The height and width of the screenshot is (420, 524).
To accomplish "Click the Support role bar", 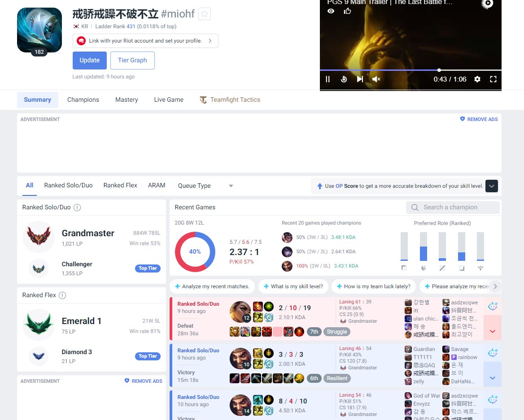I will [480, 247].
